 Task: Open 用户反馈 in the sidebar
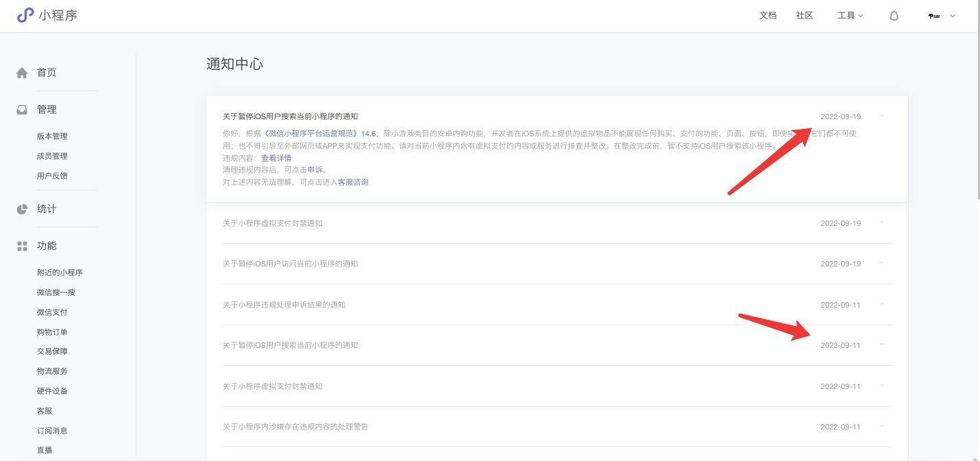[52, 176]
